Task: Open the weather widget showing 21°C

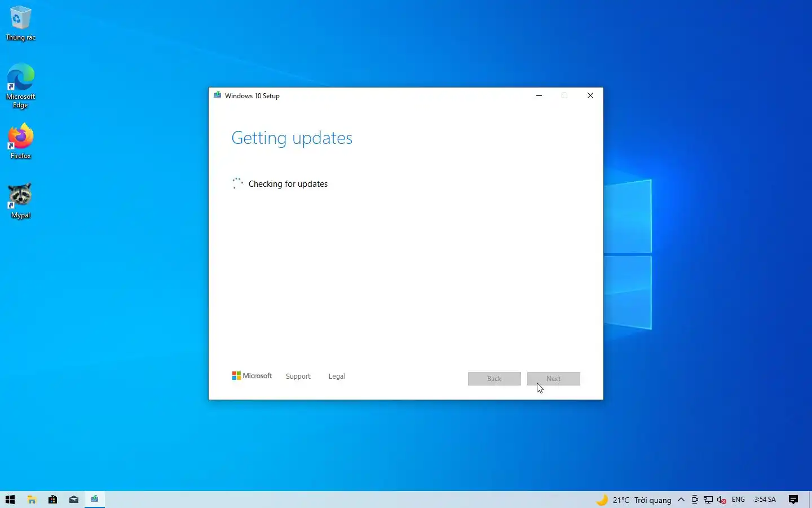Action: [x=634, y=500]
